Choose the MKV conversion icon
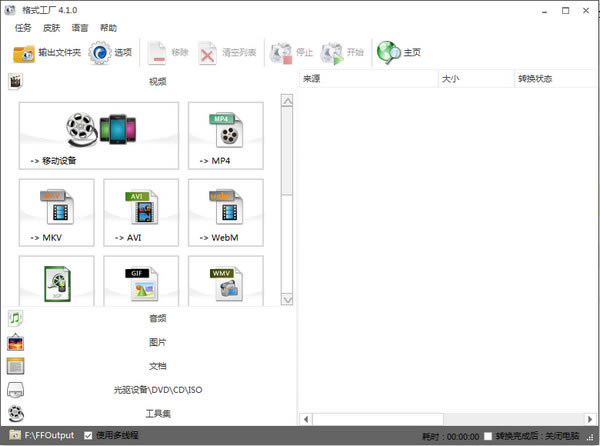The image size is (600, 446). pos(56,212)
